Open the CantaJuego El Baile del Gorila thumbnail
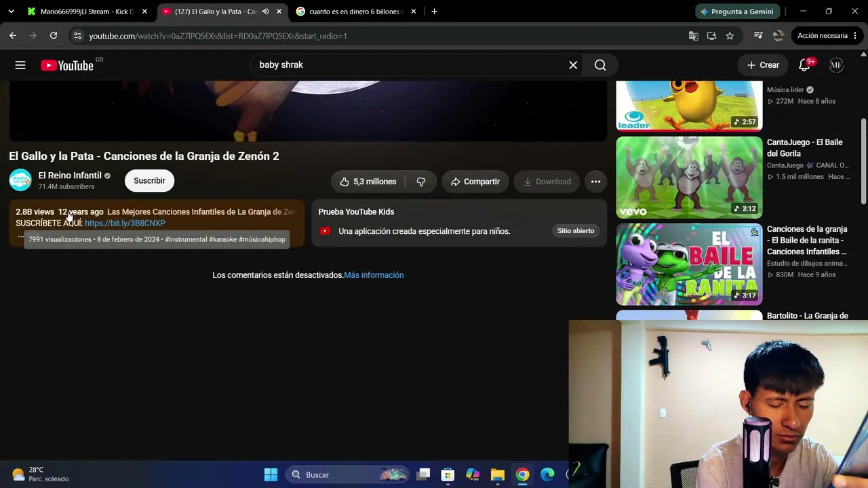 click(689, 178)
